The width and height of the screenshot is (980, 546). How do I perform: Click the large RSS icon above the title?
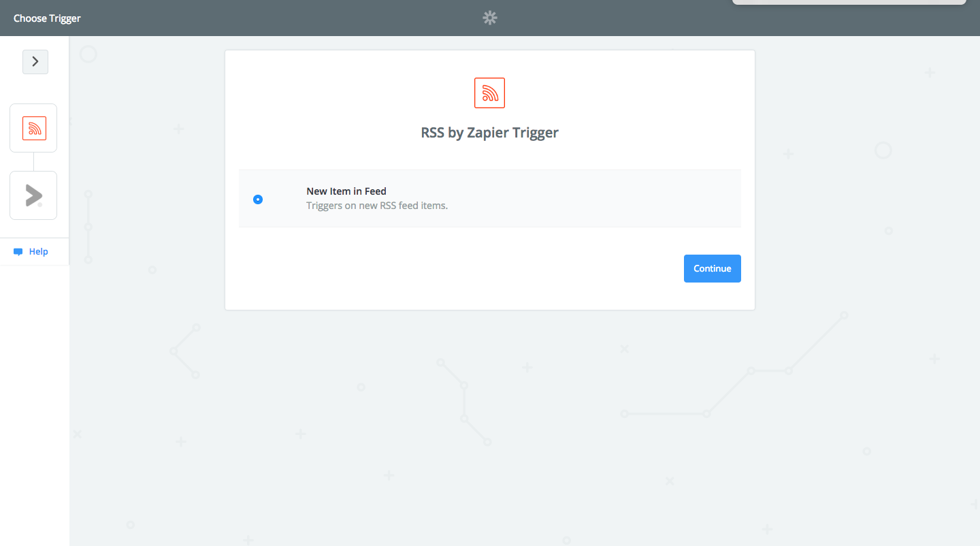489,93
